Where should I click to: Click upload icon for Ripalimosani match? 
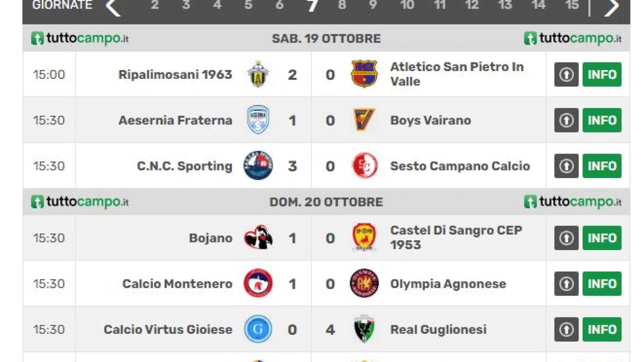click(x=566, y=74)
